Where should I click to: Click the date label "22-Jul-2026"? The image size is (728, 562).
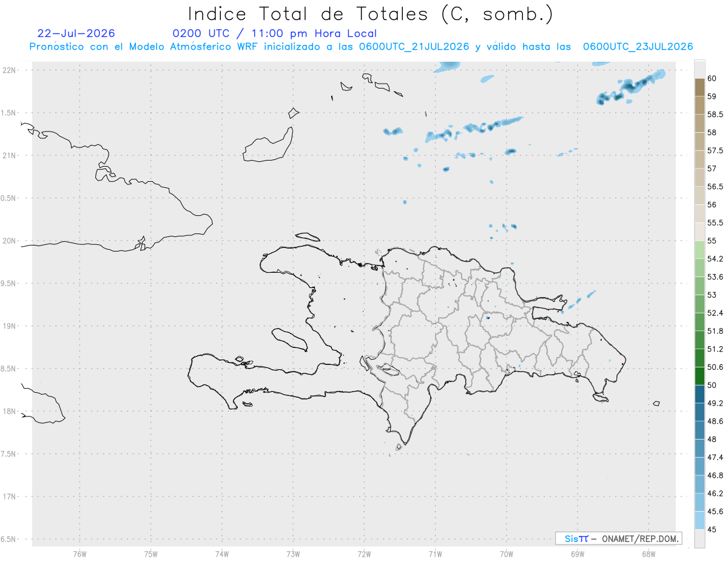tap(76, 33)
